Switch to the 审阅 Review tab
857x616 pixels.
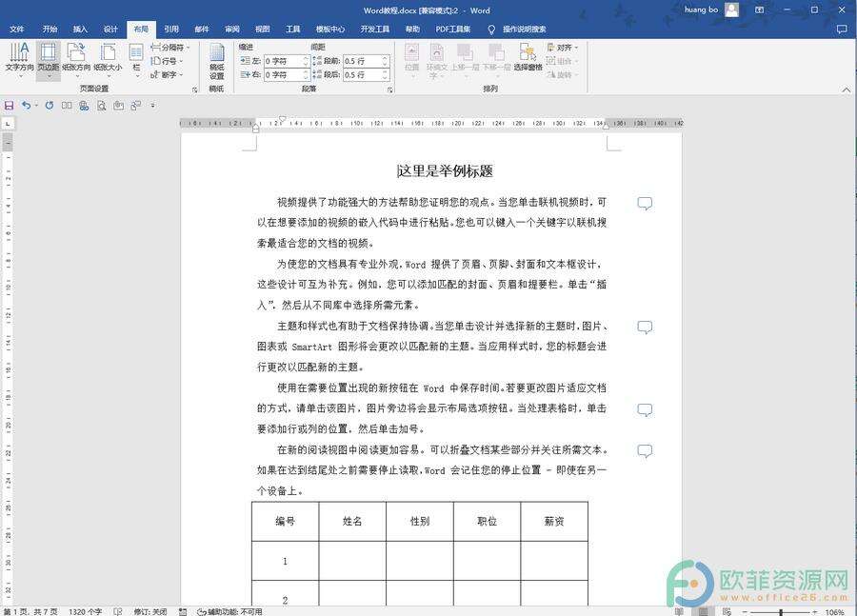[x=232, y=29]
